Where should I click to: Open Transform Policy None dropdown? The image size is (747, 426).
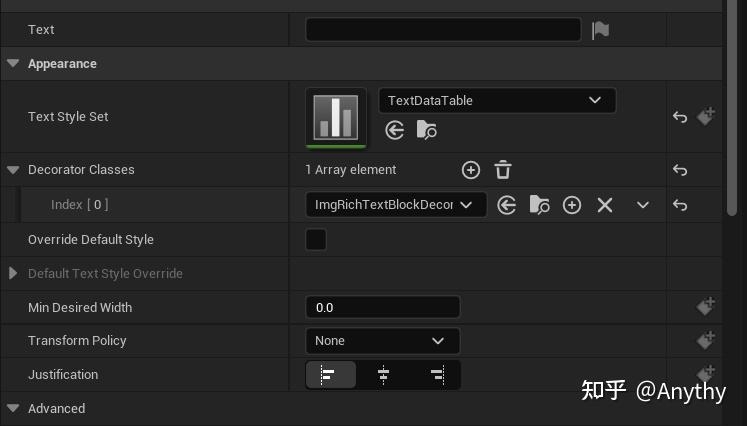pos(383,341)
